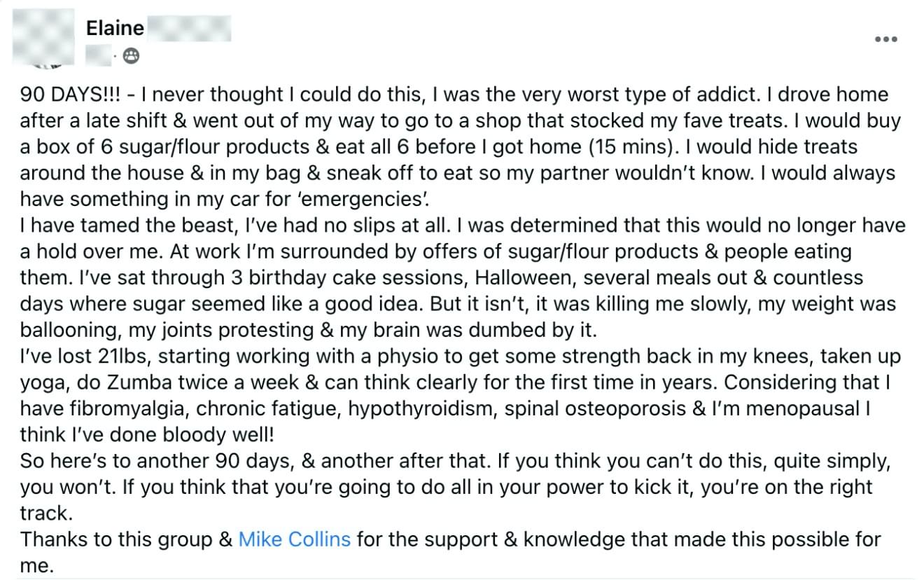Screen dimensions: 924x580
Task: Open Elaine's profile via her name
Action: [115, 28]
